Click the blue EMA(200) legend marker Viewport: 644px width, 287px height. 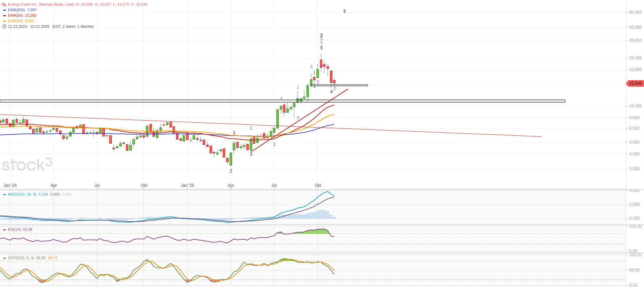point(4,10)
